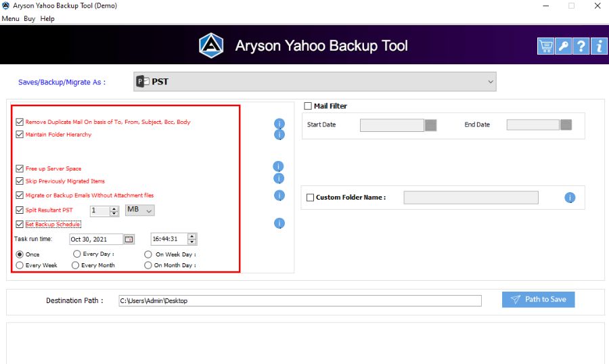Click the key activation icon
The width and height of the screenshot is (609, 364).
click(x=563, y=46)
